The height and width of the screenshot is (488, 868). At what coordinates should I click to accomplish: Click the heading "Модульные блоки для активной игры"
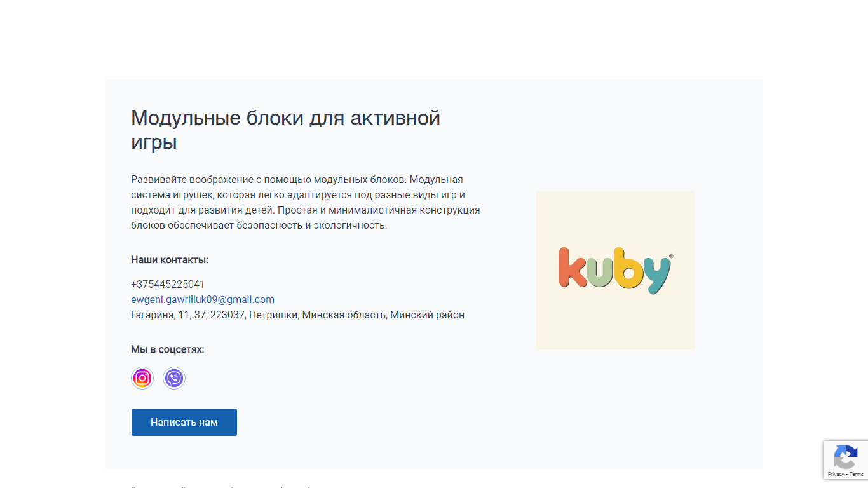click(x=286, y=130)
